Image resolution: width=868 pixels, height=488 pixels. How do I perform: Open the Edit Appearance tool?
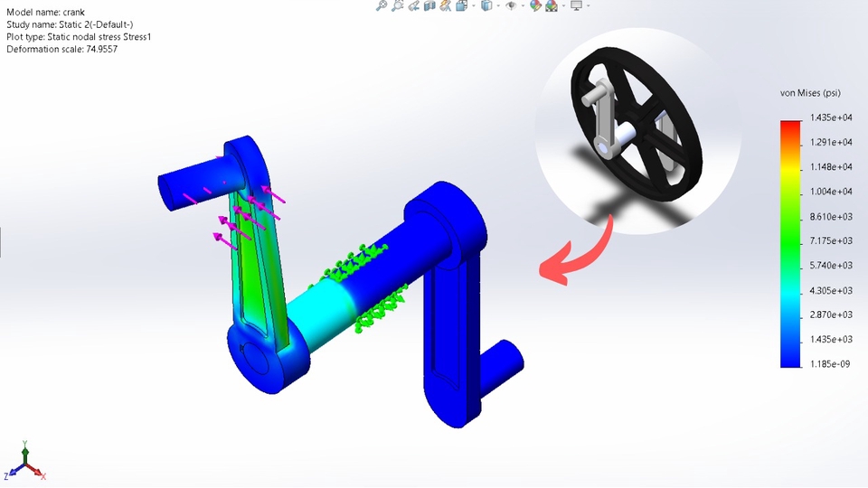coord(535,5)
